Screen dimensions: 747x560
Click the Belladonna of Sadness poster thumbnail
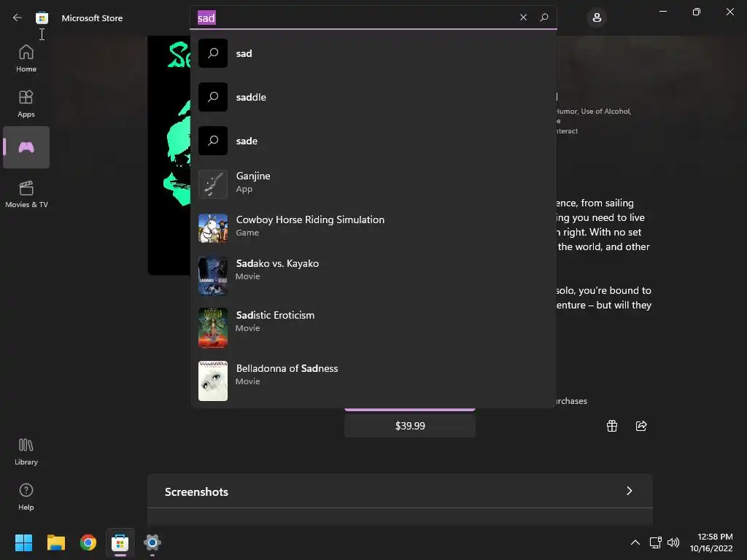[213, 381]
